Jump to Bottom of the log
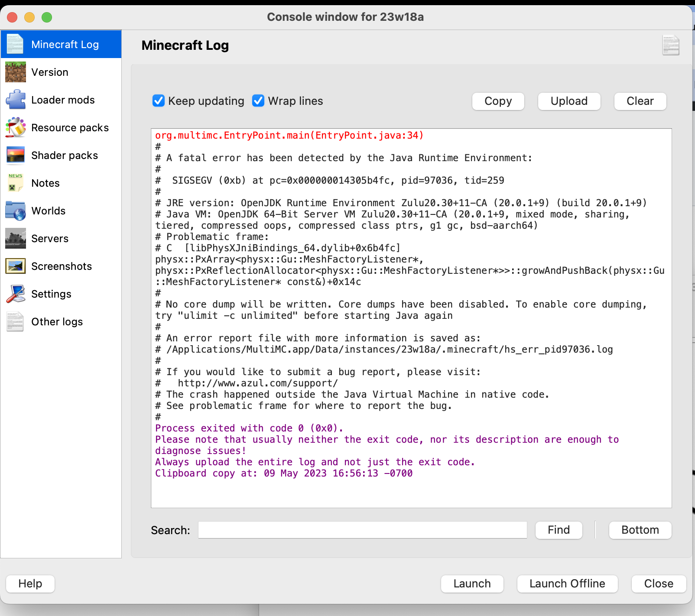 (640, 530)
